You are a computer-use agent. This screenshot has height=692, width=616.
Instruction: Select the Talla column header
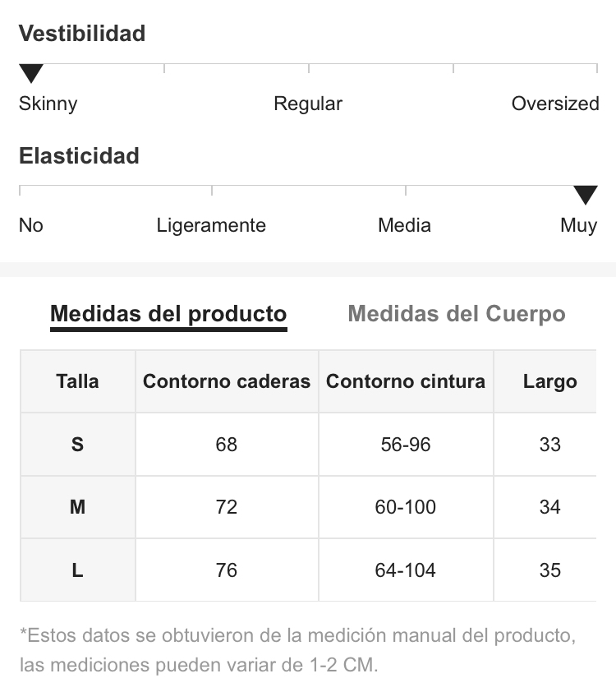[x=77, y=381]
